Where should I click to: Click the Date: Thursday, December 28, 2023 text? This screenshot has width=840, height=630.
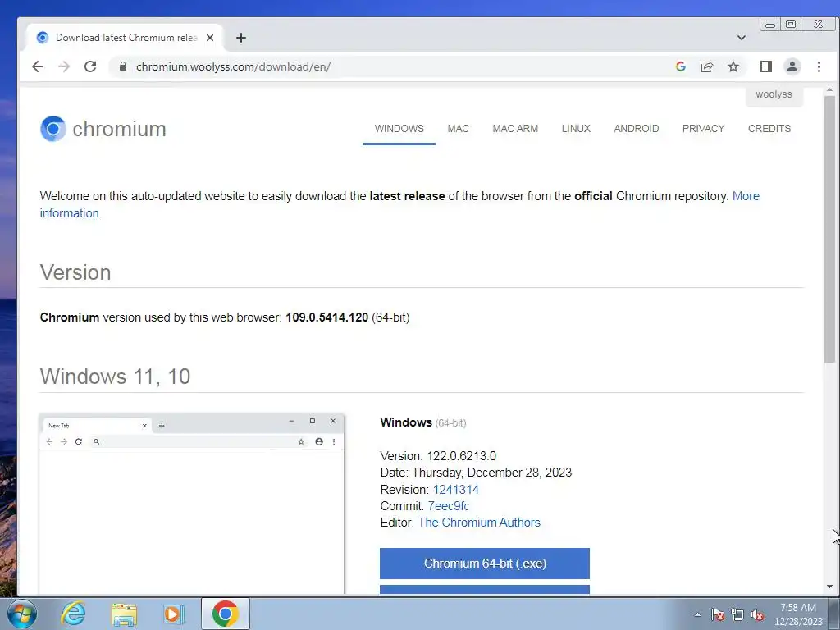(x=477, y=473)
